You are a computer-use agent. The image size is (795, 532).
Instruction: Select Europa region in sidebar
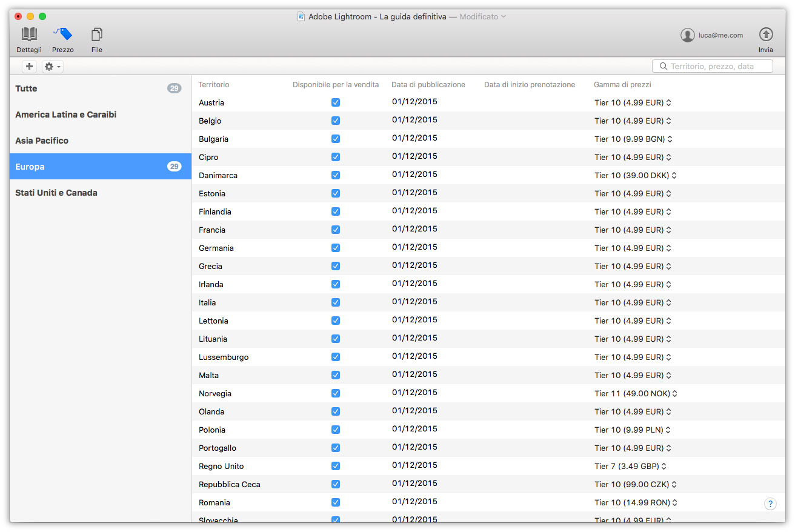pos(101,167)
